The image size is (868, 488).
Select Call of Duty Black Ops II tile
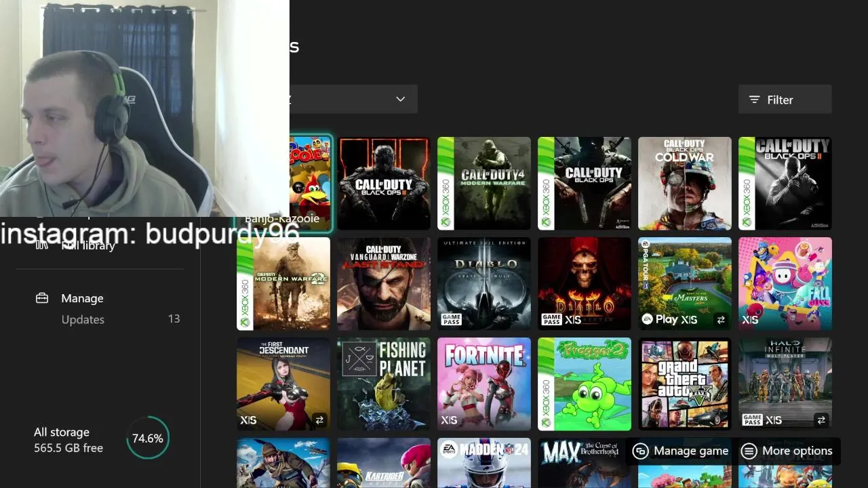(785, 184)
